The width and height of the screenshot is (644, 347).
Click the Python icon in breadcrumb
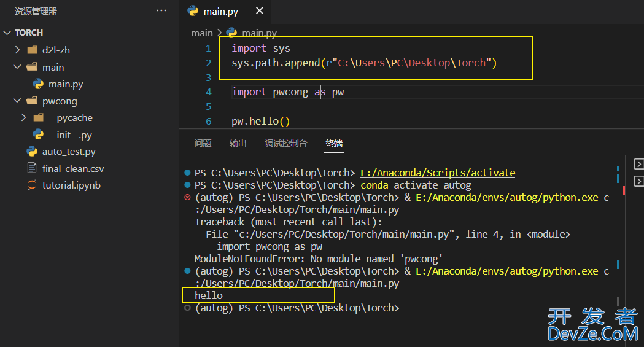click(x=231, y=33)
